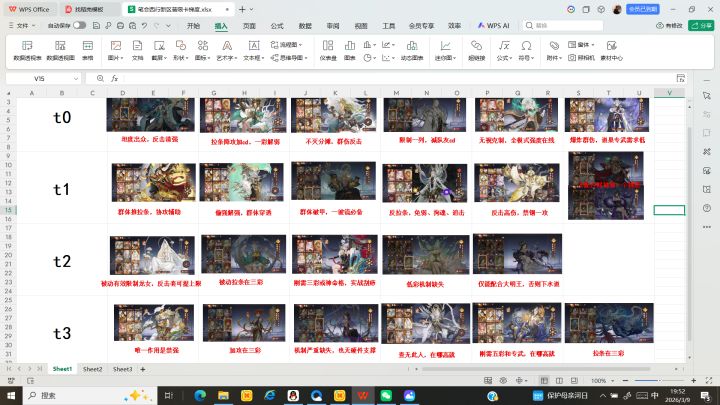Open the material center (素材中心)
Viewport: 720px width, 405px height.
click(611, 51)
